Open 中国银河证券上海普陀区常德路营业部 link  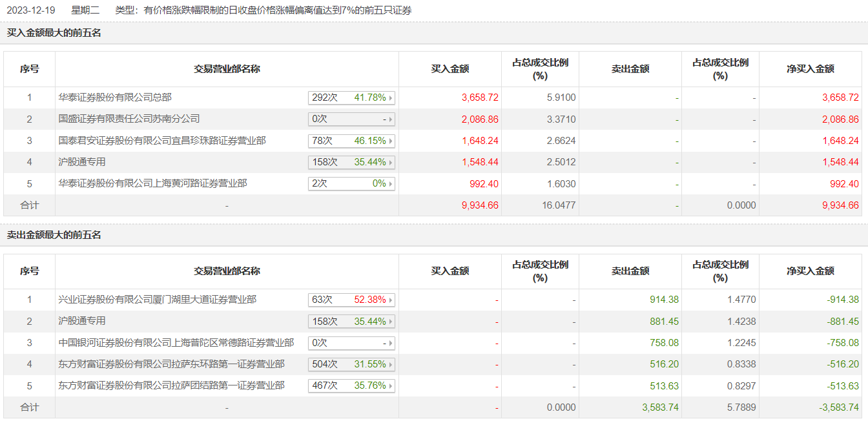point(176,343)
